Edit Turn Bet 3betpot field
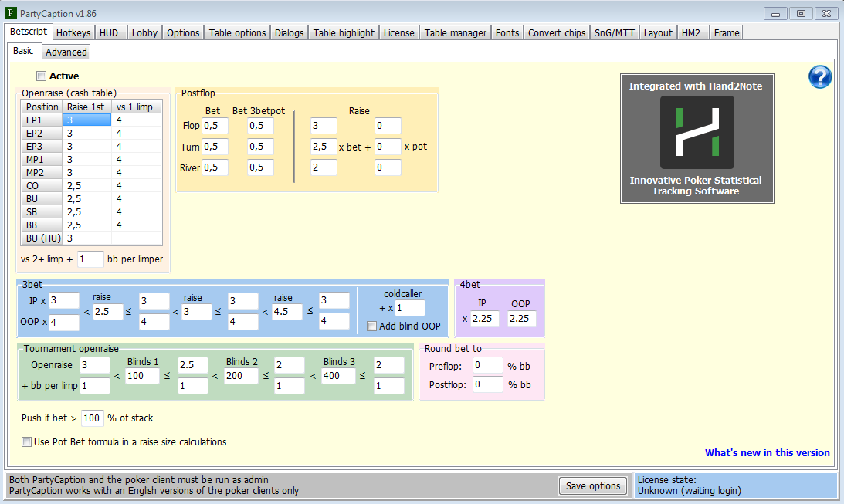This screenshot has width=844, height=504. 260,147
